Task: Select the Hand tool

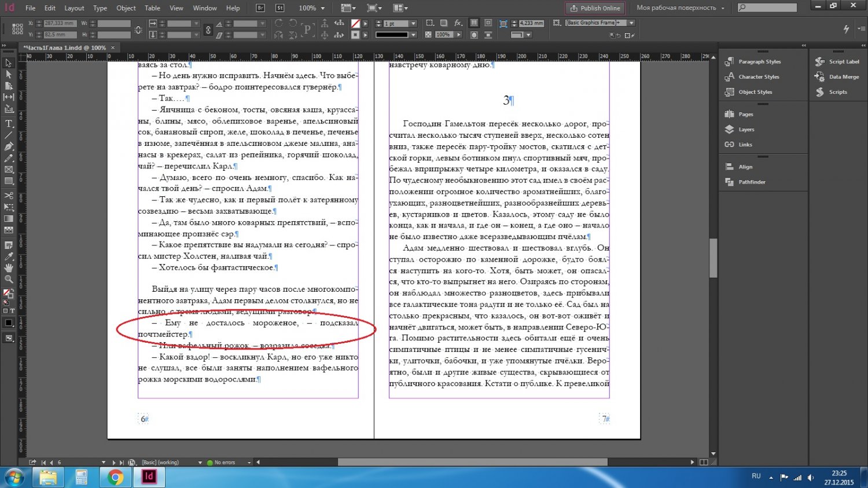Action: pyautogui.click(x=9, y=268)
